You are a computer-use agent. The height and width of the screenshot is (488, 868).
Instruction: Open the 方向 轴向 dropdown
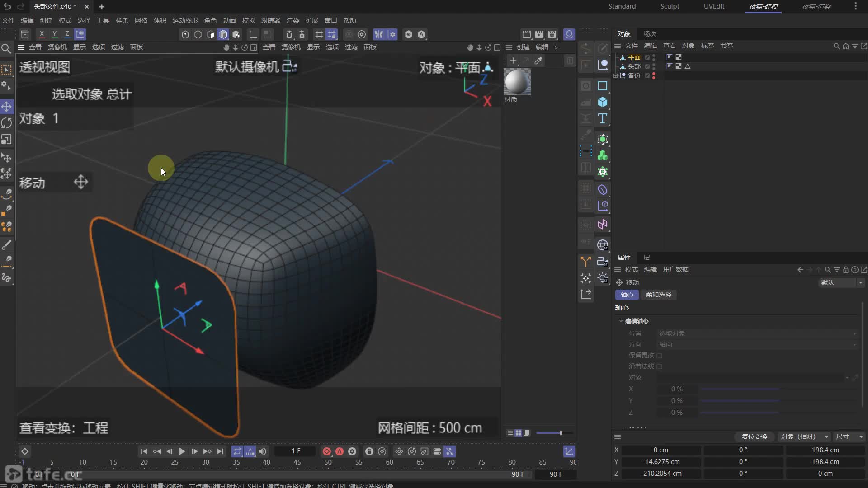[x=757, y=344]
